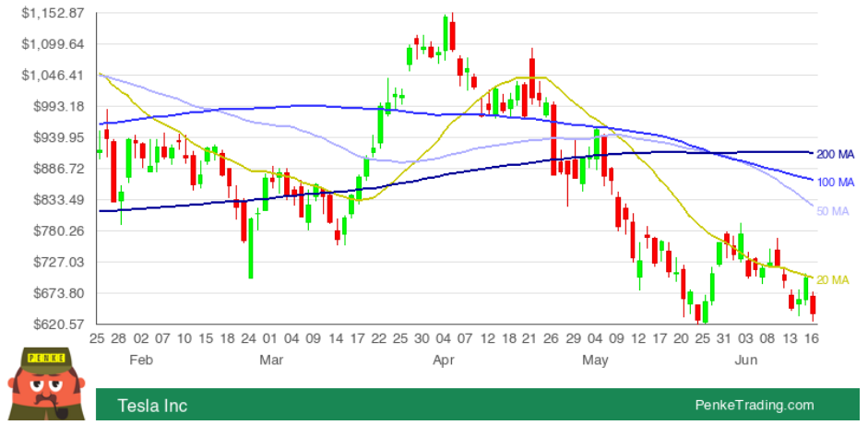Click the $673.80 price axis label
This screenshot has height=425, width=868.
(57, 293)
